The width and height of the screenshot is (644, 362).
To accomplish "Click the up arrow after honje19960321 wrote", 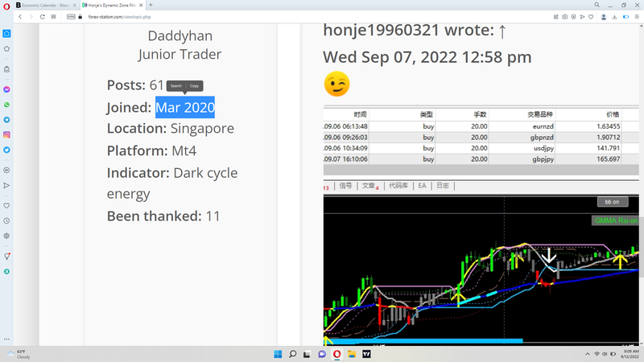I will coord(502,31).
